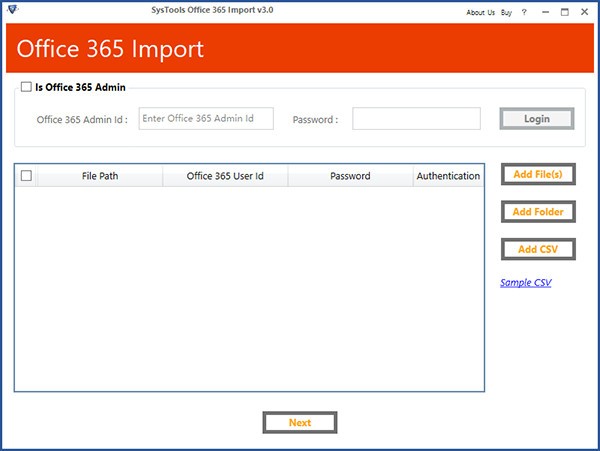Sort by the File Path column header
This screenshot has height=451, width=600.
[100, 176]
